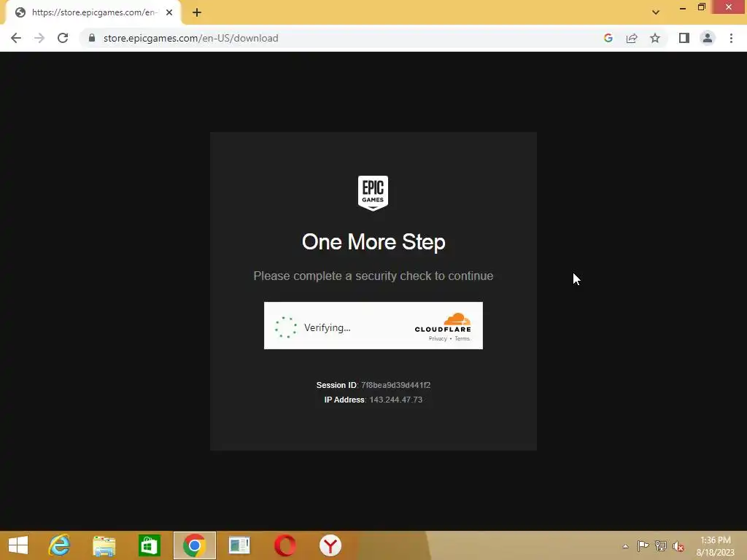Image resolution: width=747 pixels, height=560 pixels.
Task: Bookmark this page with star icon
Action: pyautogui.click(x=655, y=38)
